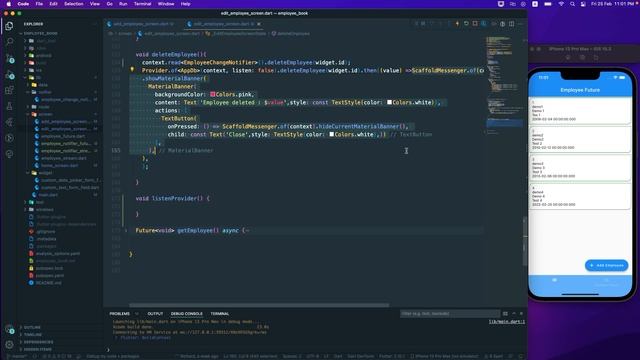
Task: Open the Explorer view in activity bar
Action: tap(9, 26)
